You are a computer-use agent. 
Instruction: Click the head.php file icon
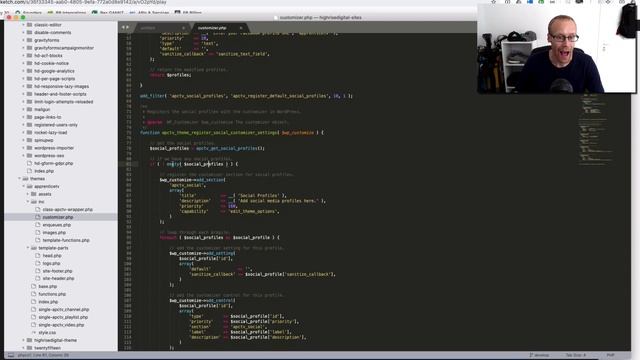click(x=38, y=256)
